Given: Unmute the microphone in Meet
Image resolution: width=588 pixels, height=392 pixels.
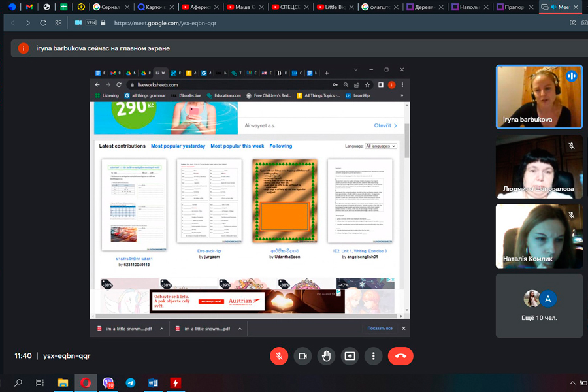Looking at the screenshot, I should click(279, 356).
